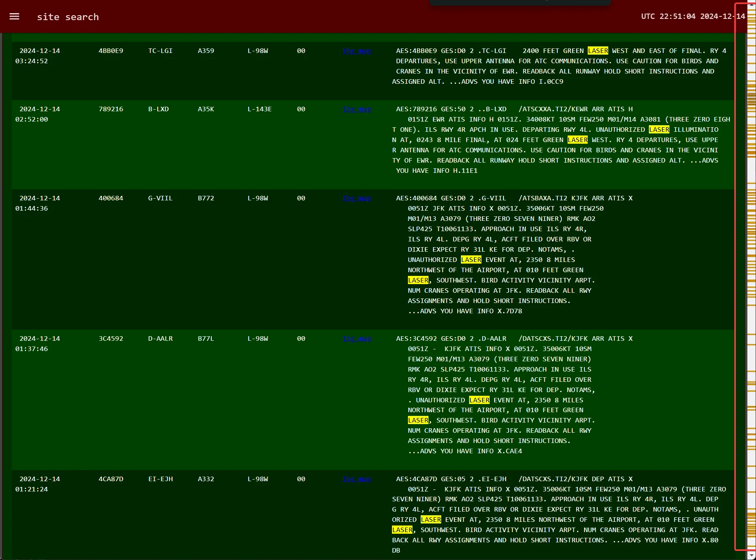Viewport: 756px width, 560px height.
Task: Click 'KJFK DEP ATIS X' message header
Action: (x=602, y=479)
